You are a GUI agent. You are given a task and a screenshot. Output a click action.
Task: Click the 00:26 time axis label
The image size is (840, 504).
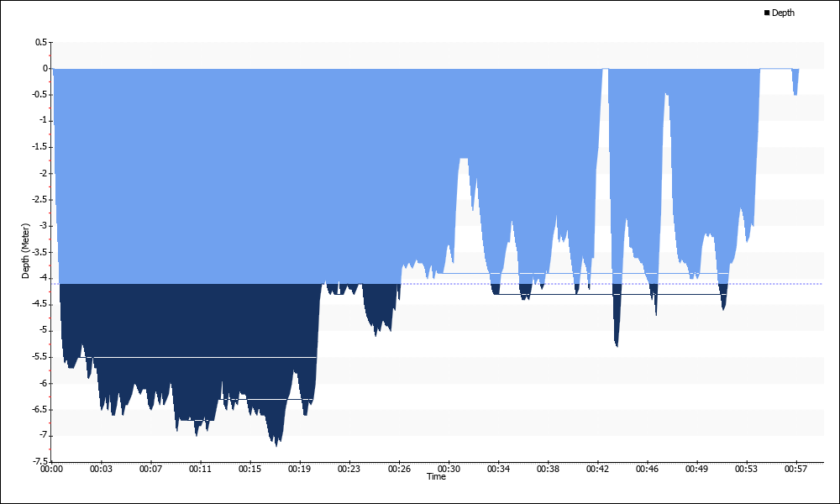399,470
